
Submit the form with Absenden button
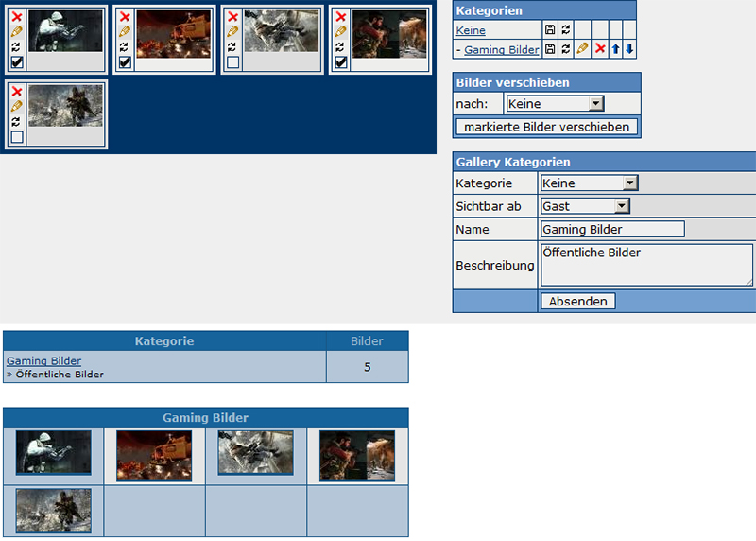(x=578, y=301)
